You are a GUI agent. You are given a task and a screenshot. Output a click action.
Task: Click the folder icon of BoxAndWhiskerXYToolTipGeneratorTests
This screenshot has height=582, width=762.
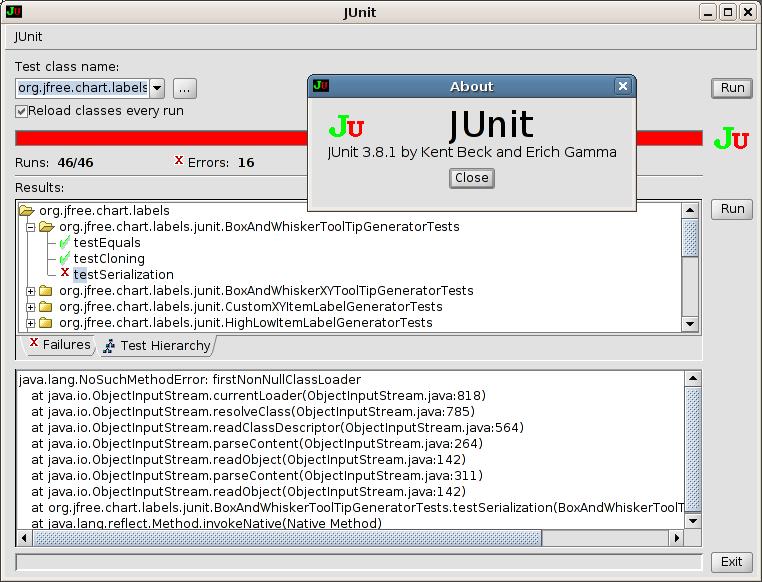pyautogui.click(x=46, y=291)
